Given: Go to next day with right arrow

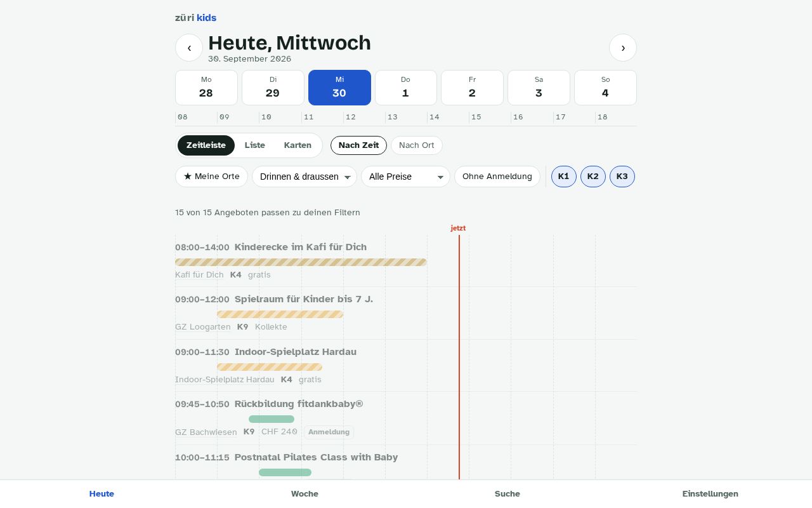Looking at the screenshot, I should click(x=623, y=48).
